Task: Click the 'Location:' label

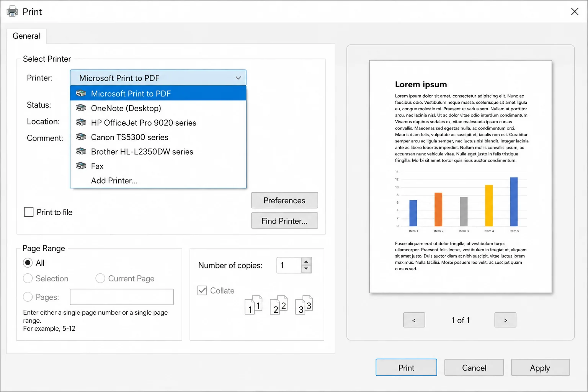Action: pyautogui.click(x=43, y=121)
